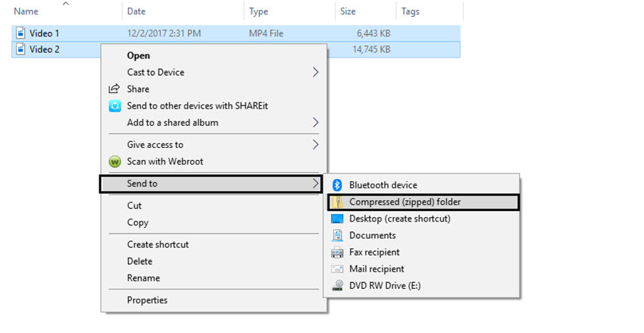Send to Desktop (create shortcut)
Image resolution: width=644 pixels, height=333 pixels.
(422, 218)
